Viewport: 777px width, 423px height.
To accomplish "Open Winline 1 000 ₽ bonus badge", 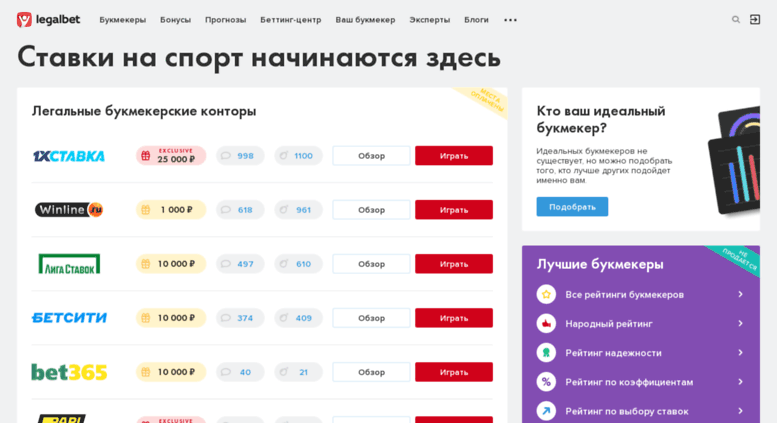I will (171, 210).
